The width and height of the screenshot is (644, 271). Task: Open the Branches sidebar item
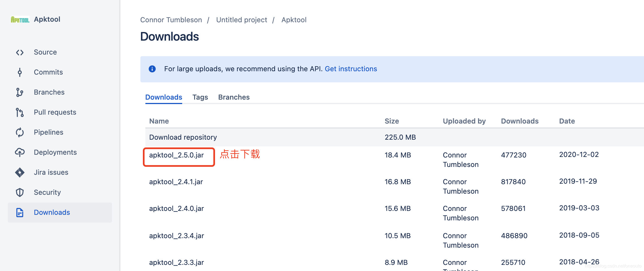[x=49, y=92]
